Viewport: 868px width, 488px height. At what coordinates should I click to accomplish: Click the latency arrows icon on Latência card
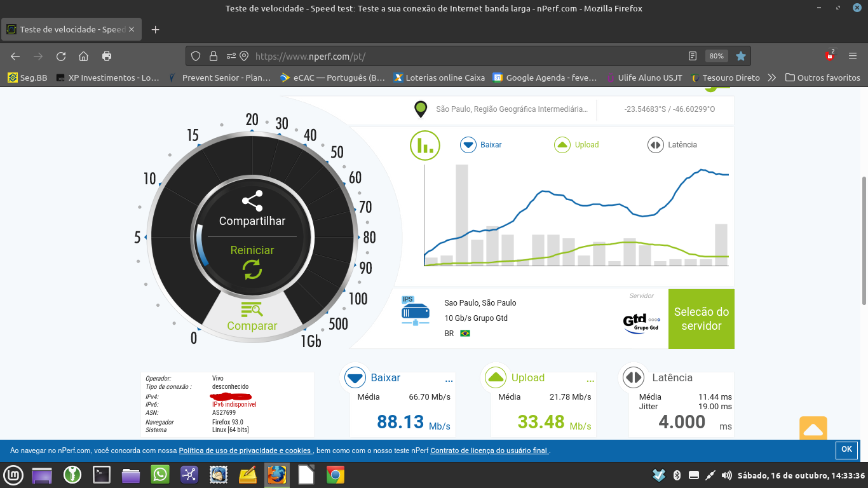pos(634,378)
